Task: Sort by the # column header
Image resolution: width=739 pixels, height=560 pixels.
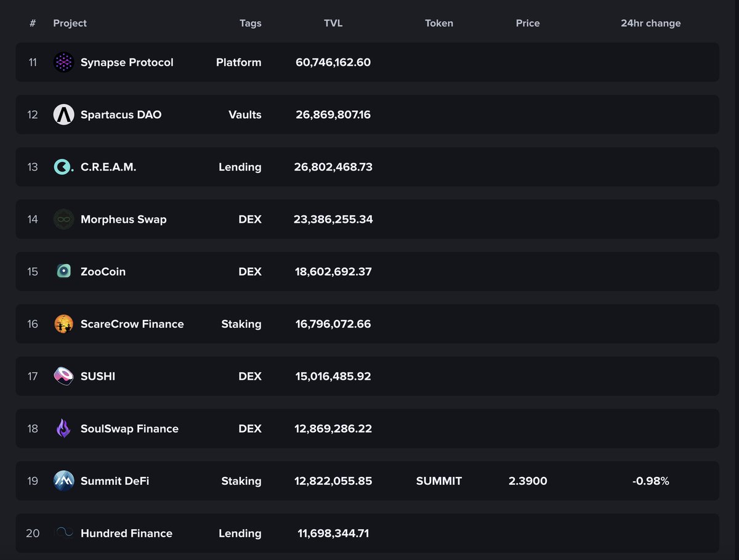Action: pos(33,23)
